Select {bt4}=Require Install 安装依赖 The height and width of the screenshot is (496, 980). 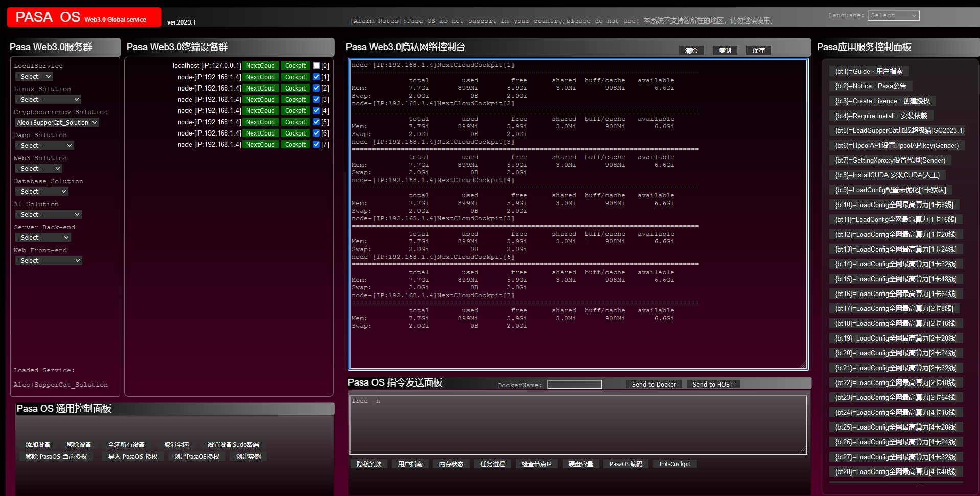tap(881, 116)
